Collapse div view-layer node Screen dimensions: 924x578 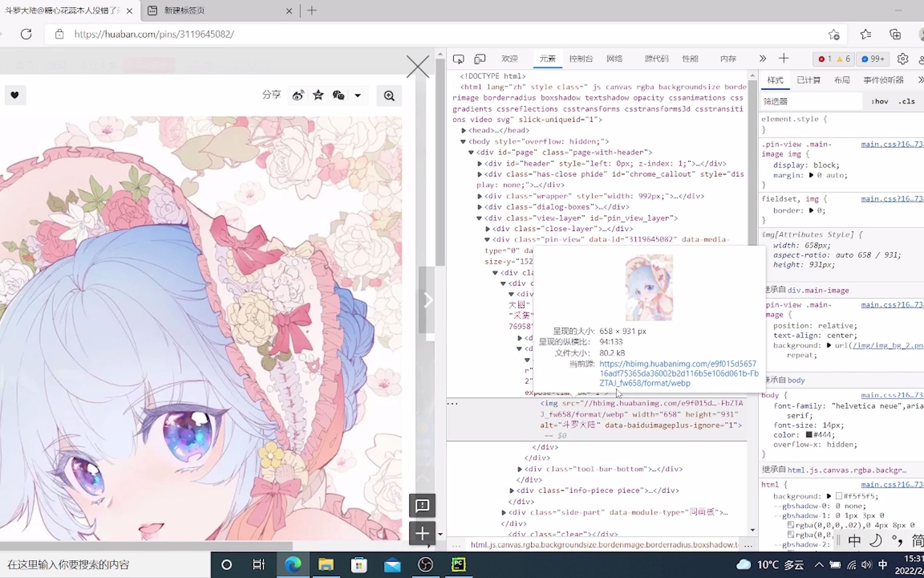[479, 218]
